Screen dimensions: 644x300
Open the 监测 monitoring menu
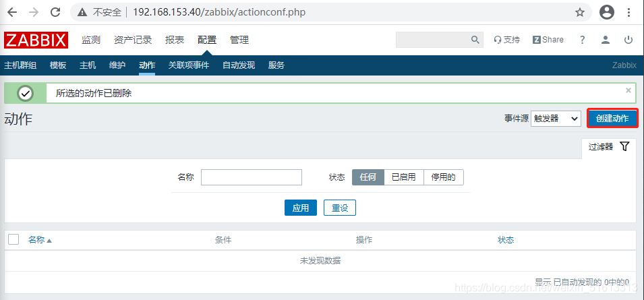point(91,40)
